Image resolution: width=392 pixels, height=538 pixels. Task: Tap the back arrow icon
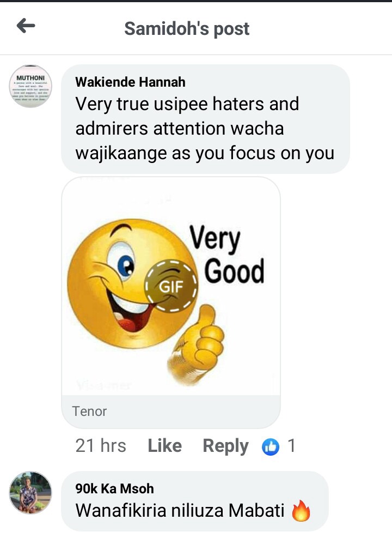tap(26, 26)
